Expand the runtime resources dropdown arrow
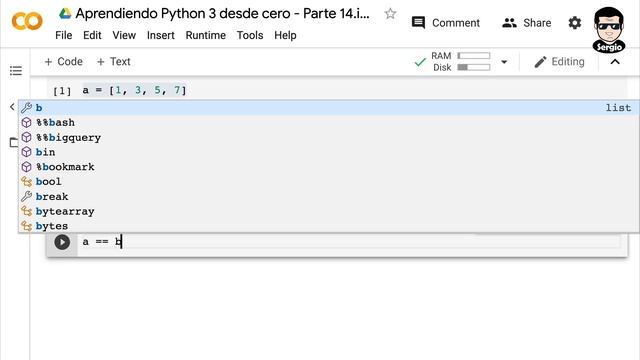 [504, 62]
